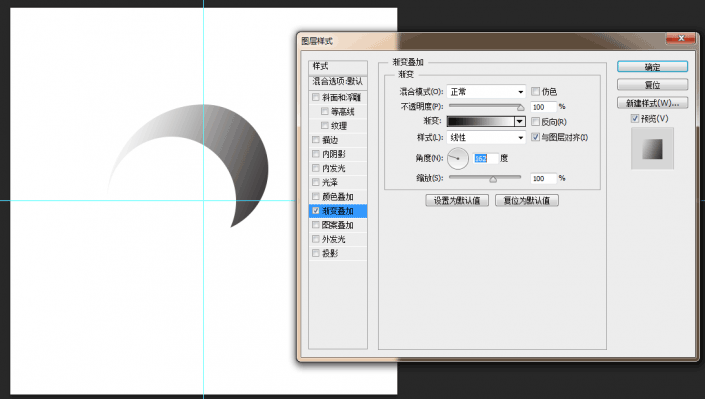Toggle 与图层对齐 checkbox
This screenshot has width=705, height=399.
click(x=535, y=137)
